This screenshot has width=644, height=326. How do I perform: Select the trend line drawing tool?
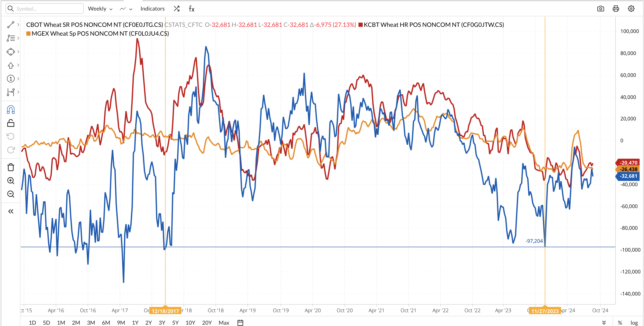pos(11,25)
